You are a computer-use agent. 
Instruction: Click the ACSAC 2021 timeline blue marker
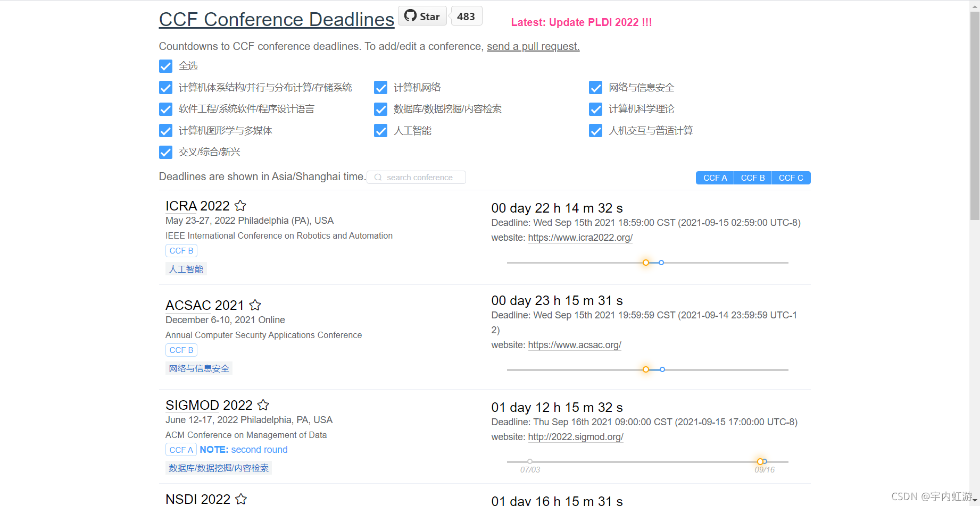[662, 369]
